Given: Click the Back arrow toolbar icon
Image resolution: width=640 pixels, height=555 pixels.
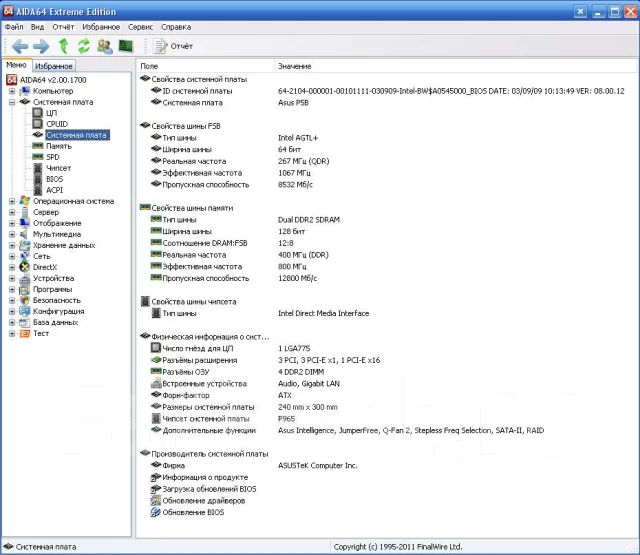Looking at the screenshot, I should click(x=20, y=46).
